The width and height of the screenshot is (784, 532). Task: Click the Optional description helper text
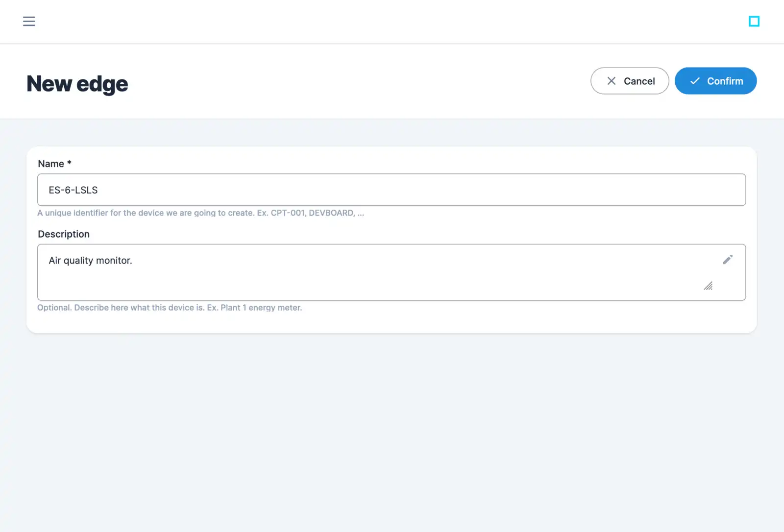[170, 308]
